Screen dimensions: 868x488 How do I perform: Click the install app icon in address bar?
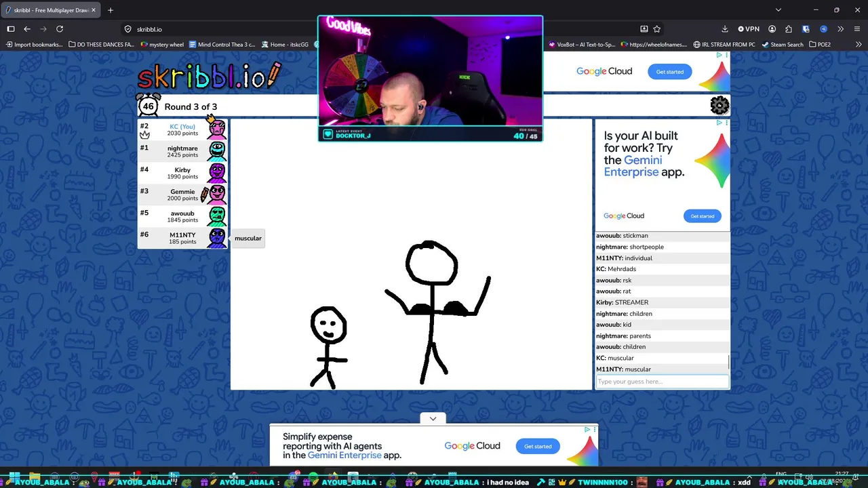pos(644,29)
